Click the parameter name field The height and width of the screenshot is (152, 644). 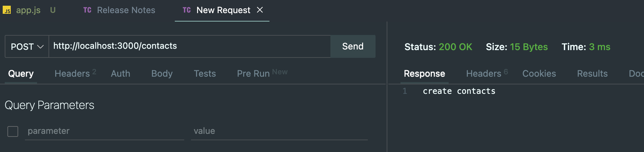[104, 131]
